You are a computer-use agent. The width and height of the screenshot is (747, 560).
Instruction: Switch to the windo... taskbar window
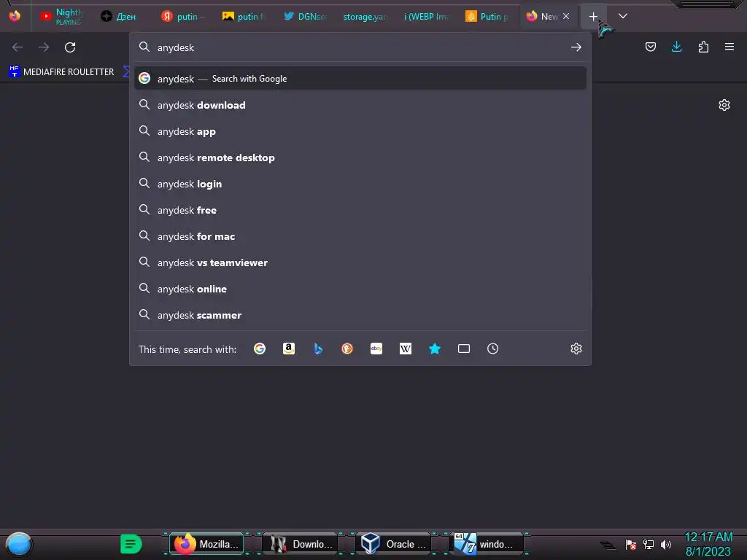point(487,544)
